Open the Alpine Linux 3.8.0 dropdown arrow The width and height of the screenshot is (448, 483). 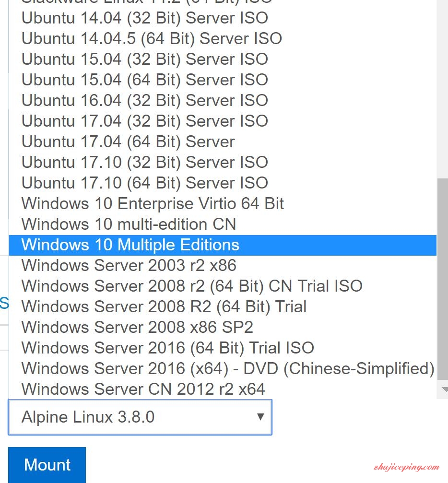260,417
